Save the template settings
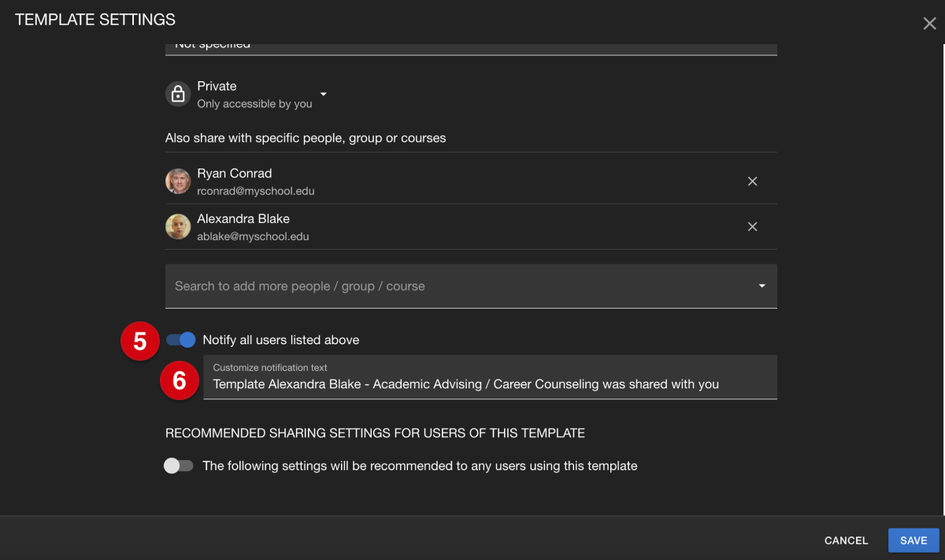 click(913, 540)
